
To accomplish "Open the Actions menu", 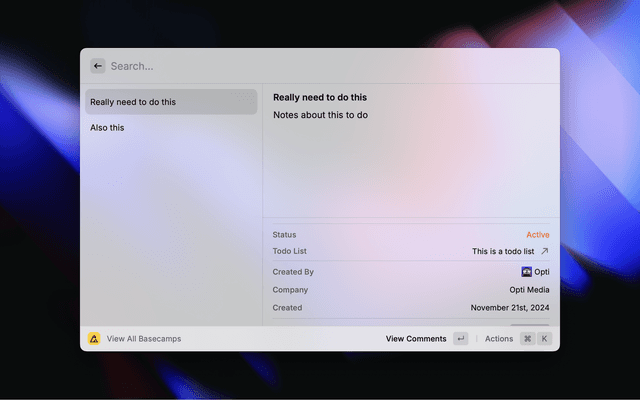I will (499, 339).
